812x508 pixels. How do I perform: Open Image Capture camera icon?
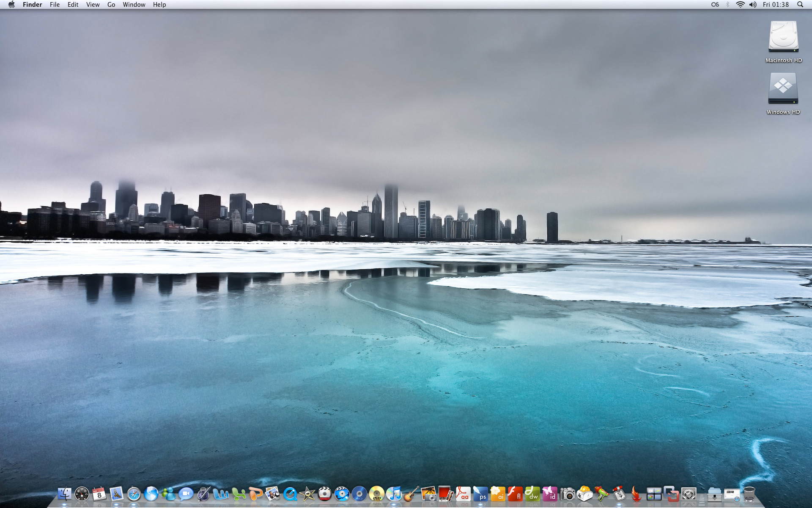pyautogui.click(x=568, y=494)
